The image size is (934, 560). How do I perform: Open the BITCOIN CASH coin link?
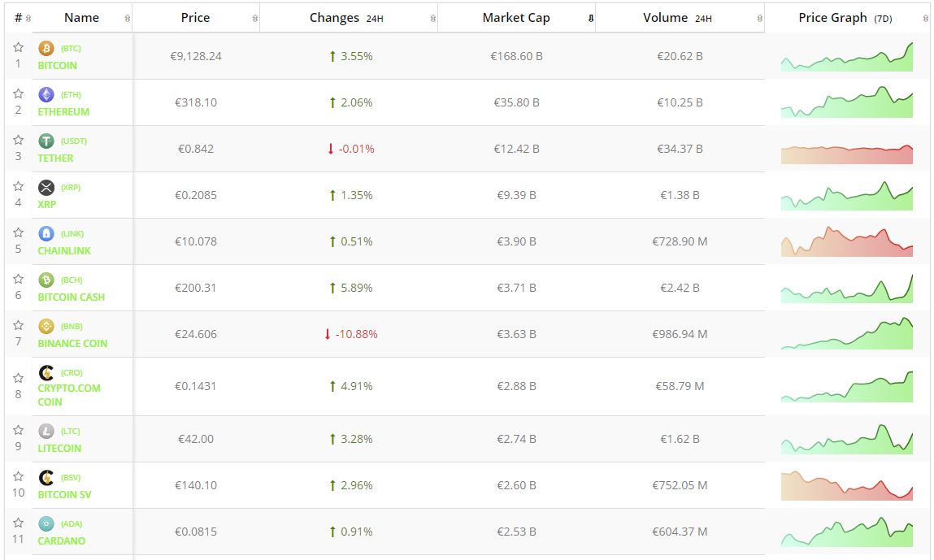coord(71,297)
